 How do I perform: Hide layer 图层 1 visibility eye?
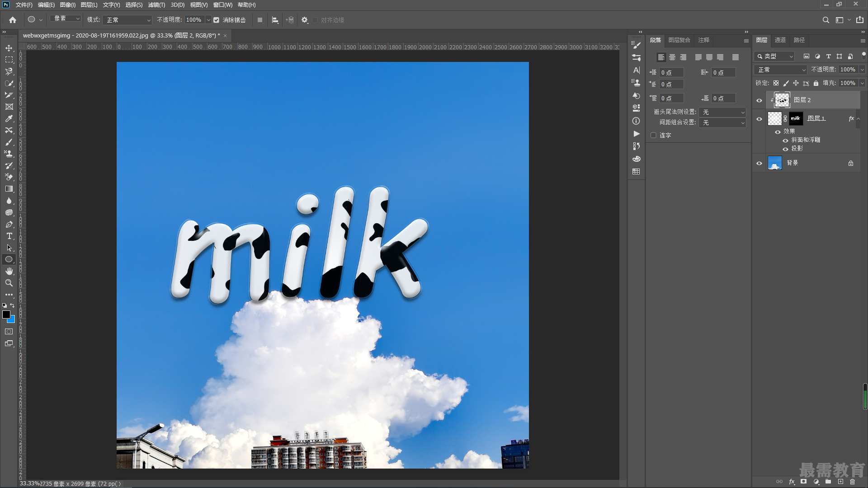pyautogui.click(x=759, y=119)
